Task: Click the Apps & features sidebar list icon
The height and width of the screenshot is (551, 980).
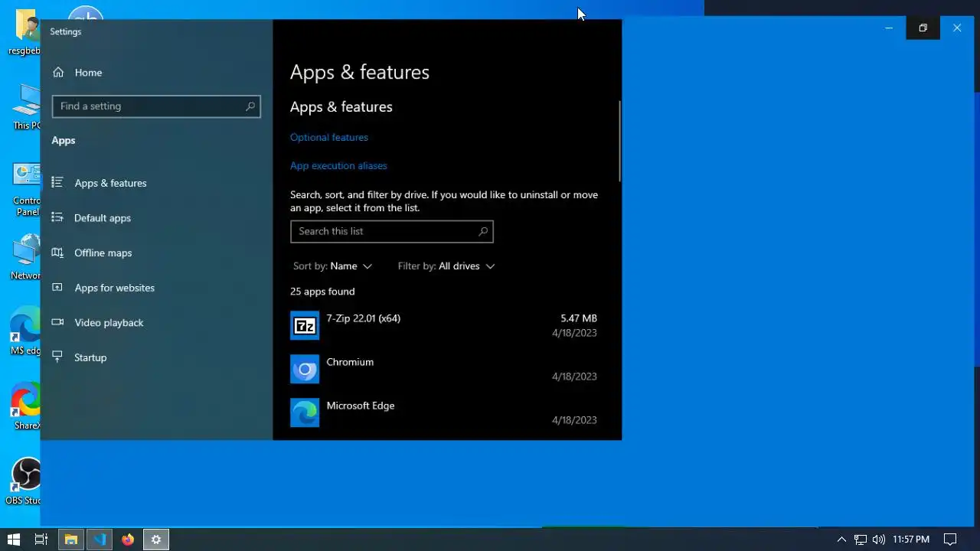Action: [57, 182]
